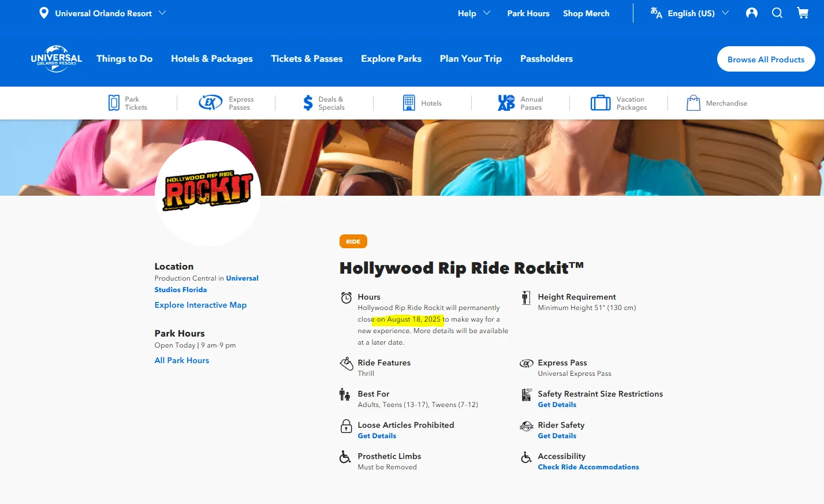Click the Hours clock icon
824x504 pixels.
tap(346, 298)
